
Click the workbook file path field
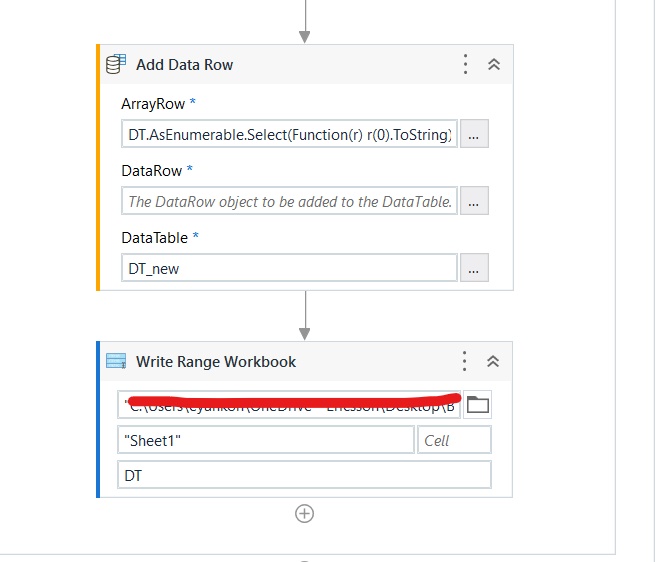(x=289, y=405)
